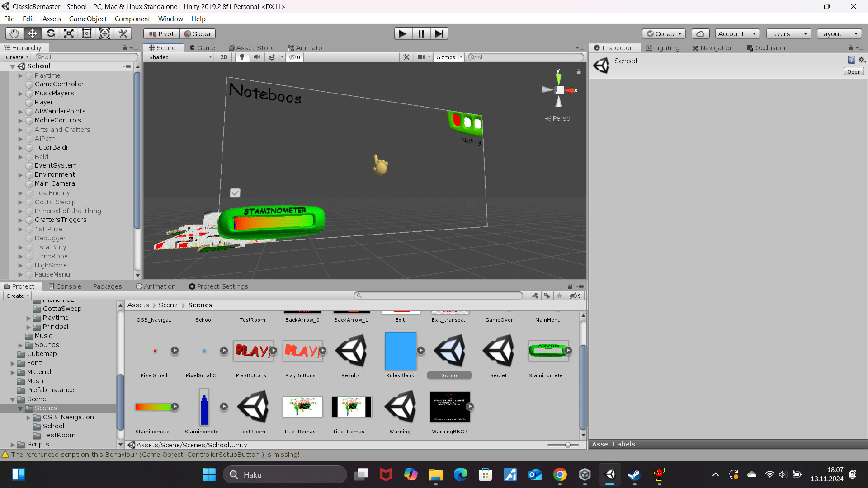Adjust the project icon size slider
868x488 pixels.
(567, 445)
